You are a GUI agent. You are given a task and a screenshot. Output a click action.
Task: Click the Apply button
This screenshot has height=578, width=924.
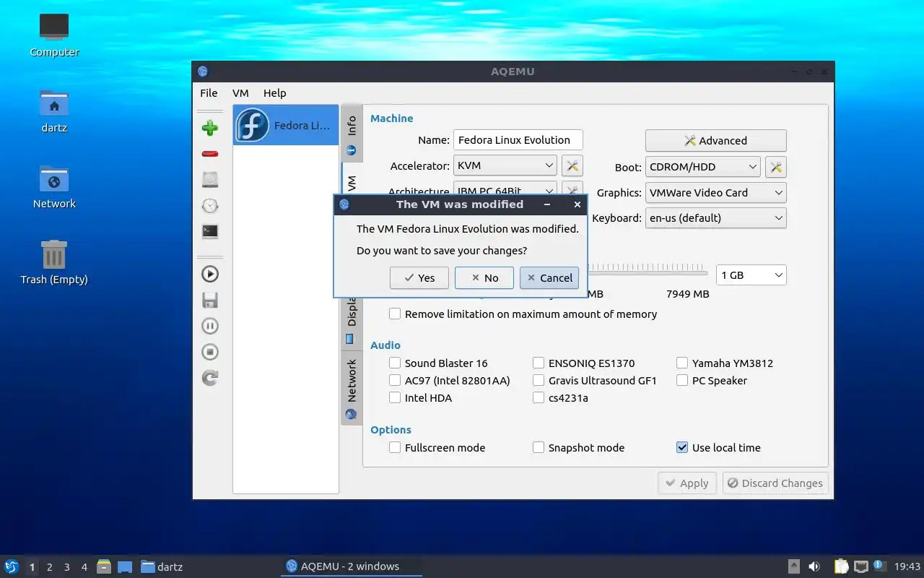pos(687,483)
